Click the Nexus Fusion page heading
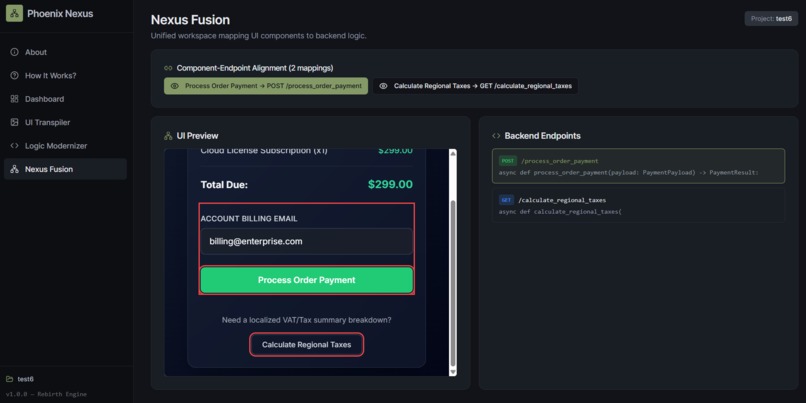The image size is (806, 403). 190,20
